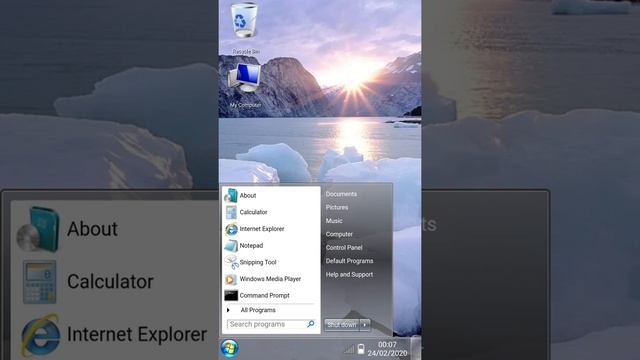Select the My Computer desktop icon
The image size is (640, 360).
[x=244, y=85]
